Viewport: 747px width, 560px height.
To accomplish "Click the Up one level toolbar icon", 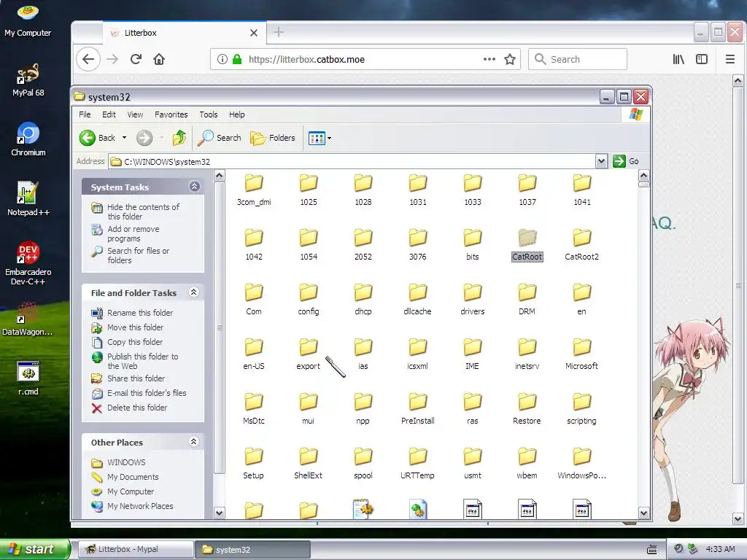I will [x=179, y=138].
